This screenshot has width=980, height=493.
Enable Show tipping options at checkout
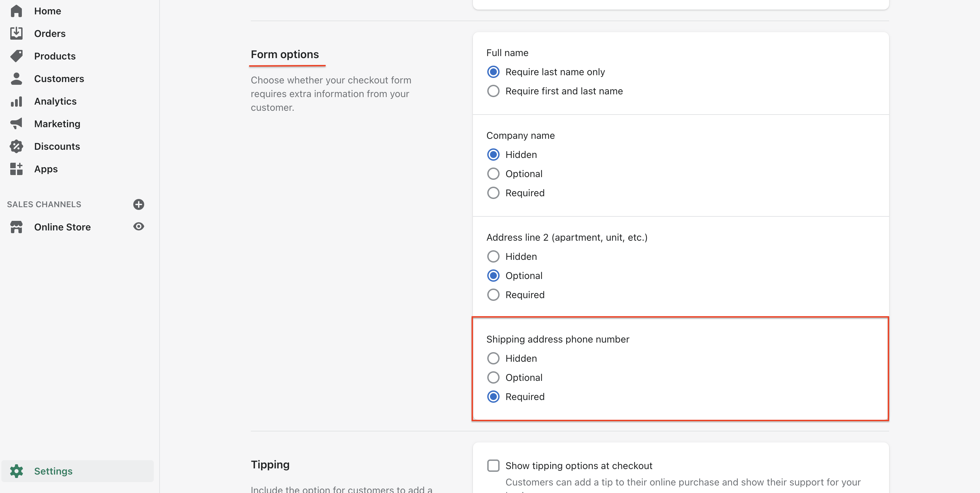click(493, 466)
